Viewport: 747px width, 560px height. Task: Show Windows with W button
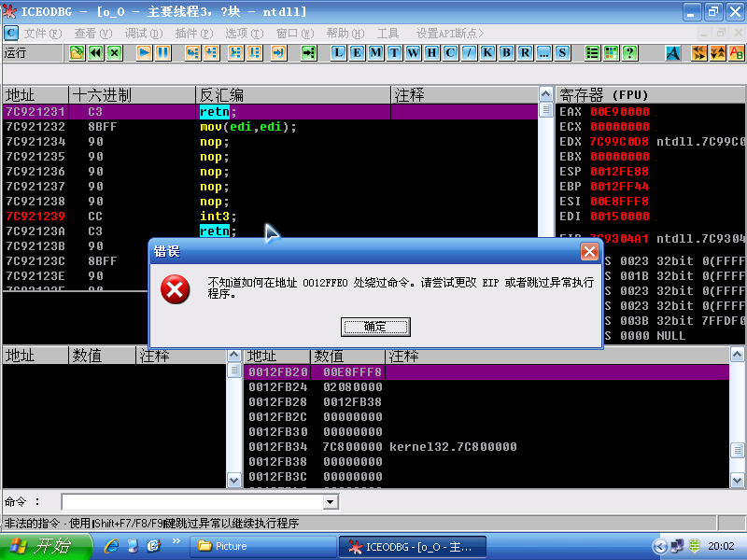click(x=413, y=53)
